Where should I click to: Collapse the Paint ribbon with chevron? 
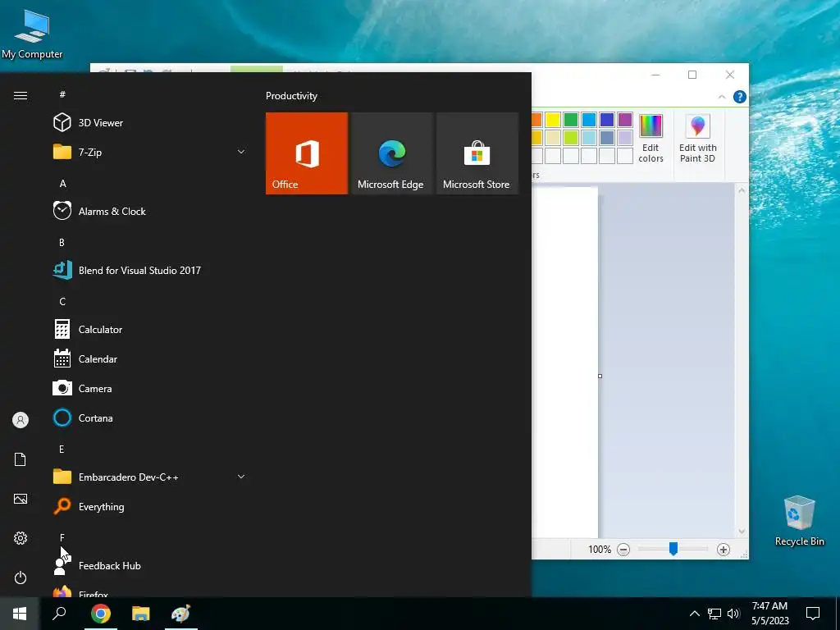tap(722, 97)
